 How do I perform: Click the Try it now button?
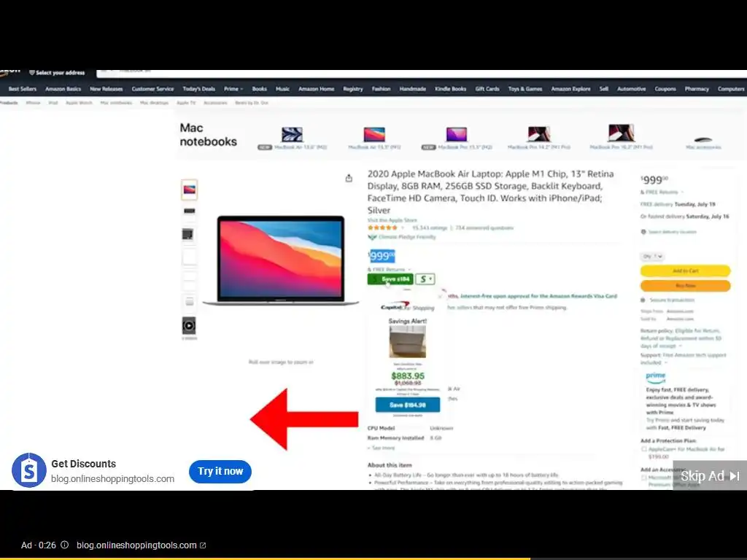click(x=220, y=472)
